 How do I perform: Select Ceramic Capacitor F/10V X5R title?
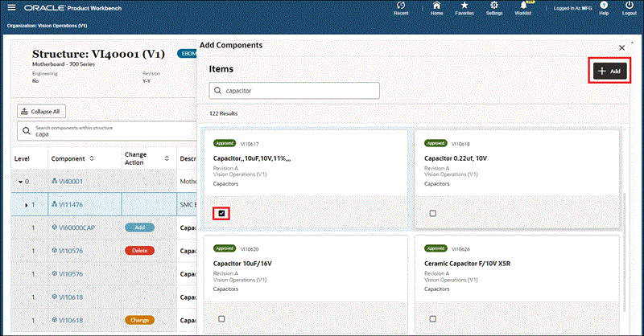(x=468, y=264)
